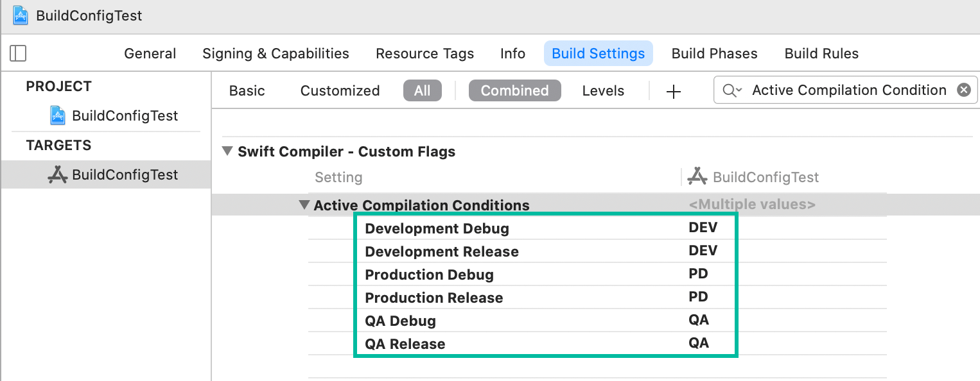The height and width of the screenshot is (381, 980).
Task: Switch to the Build Rules tab
Action: [821, 54]
